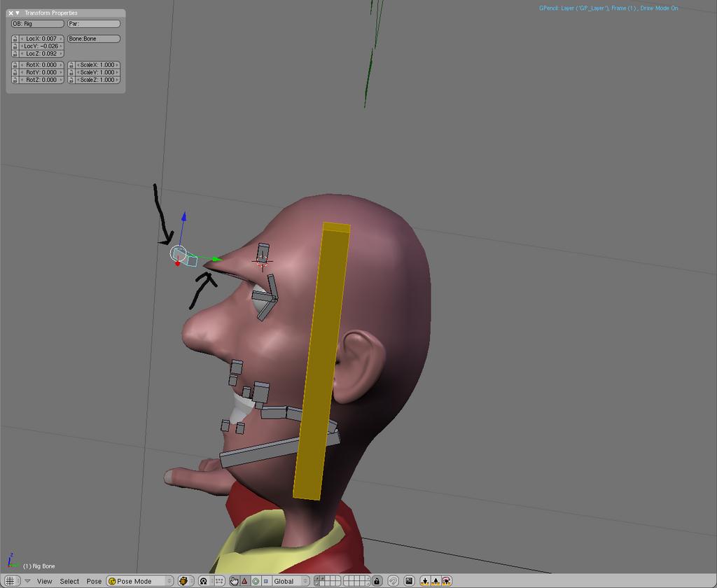Click the first layer buttons block
The width and height of the screenshot is (717, 588).
point(328,581)
